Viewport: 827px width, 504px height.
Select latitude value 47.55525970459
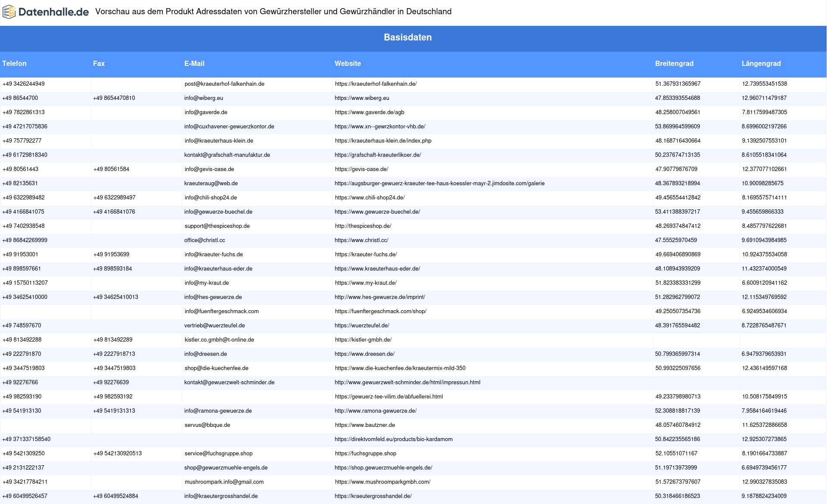[x=676, y=240]
